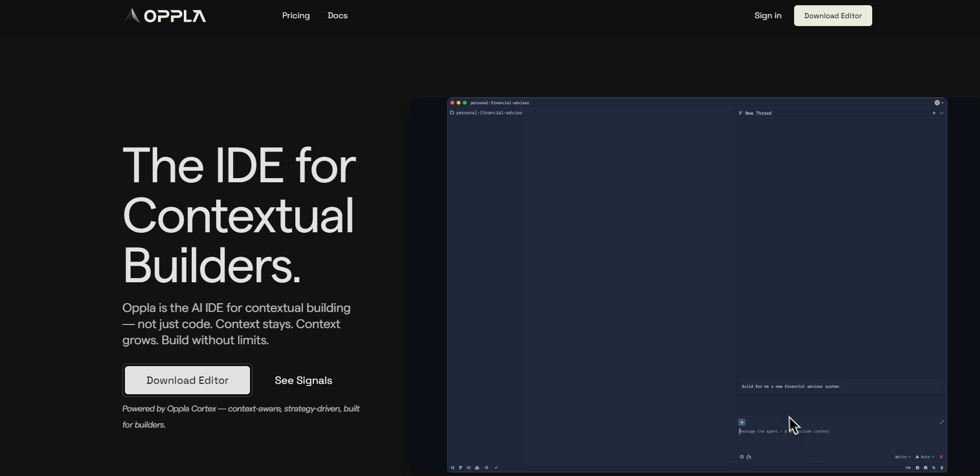Viewport: 980px width, 476px height.
Task: Click the expand message editor icon
Action: pos(941,422)
